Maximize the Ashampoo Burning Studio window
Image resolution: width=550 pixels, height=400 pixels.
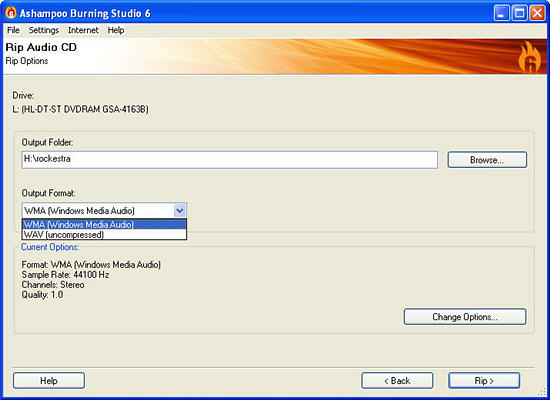click(x=519, y=13)
